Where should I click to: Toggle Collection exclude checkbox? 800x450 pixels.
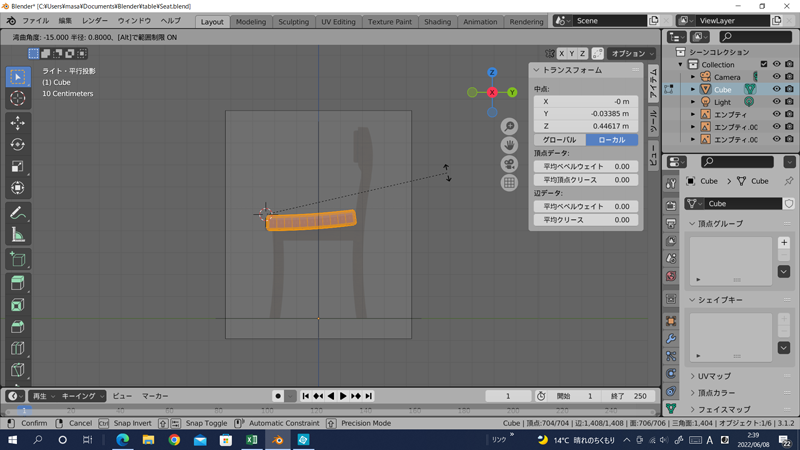[x=764, y=64]
